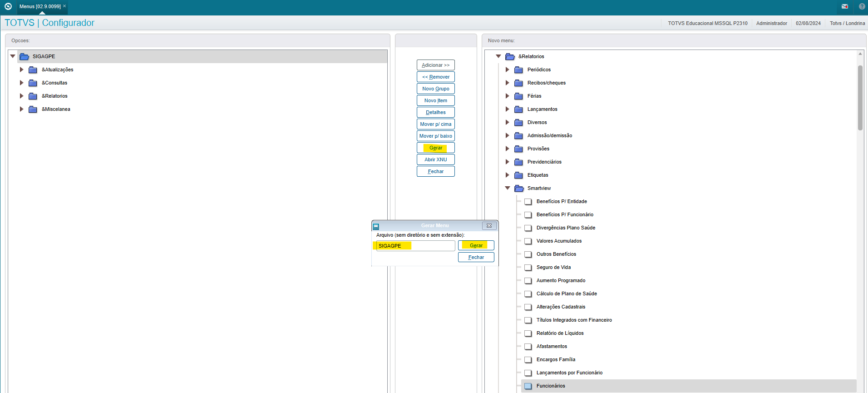868x393 pixels.
Task: Expand the &Consultas tree node
Action: (x=21, y=83)
